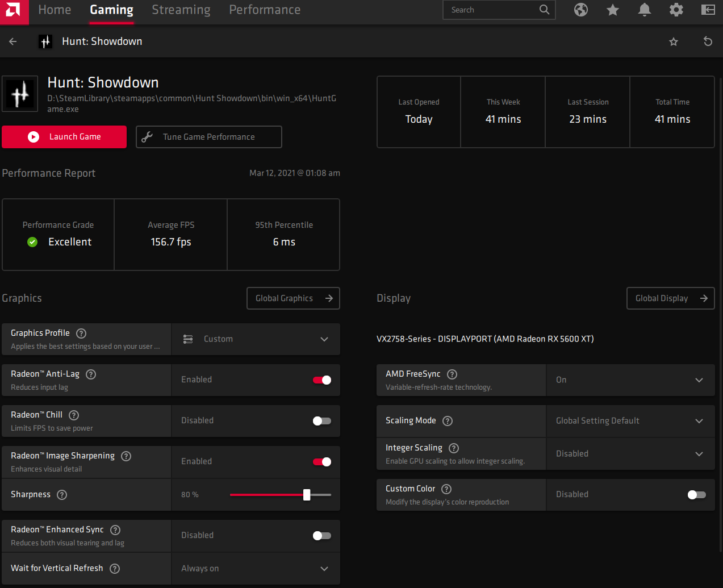
Task: Open Wait for Vertical Refresh dropdown
Action: [x=256, y=569]
